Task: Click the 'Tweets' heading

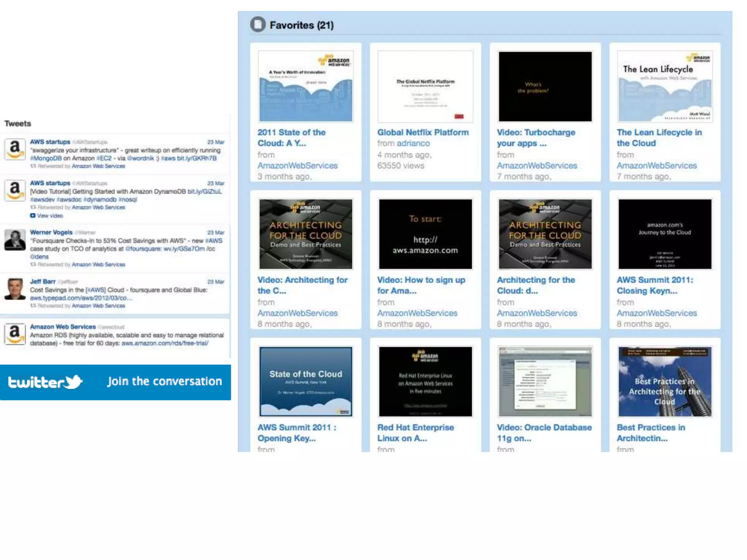Action: (x=18, y=123)
